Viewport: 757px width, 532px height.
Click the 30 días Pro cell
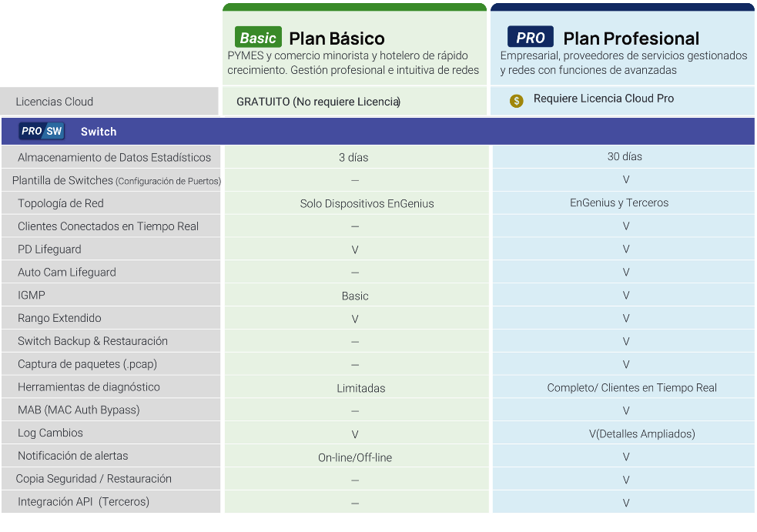tap(625, 156)
